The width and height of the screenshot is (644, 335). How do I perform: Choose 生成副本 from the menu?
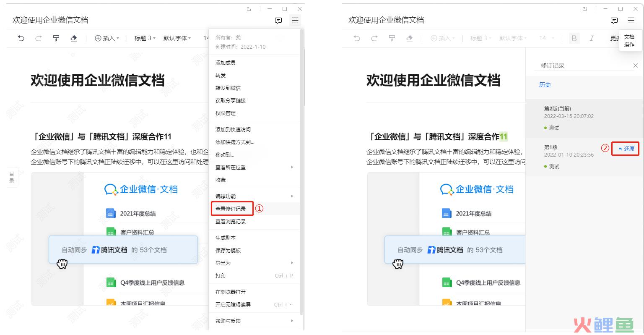254,238
